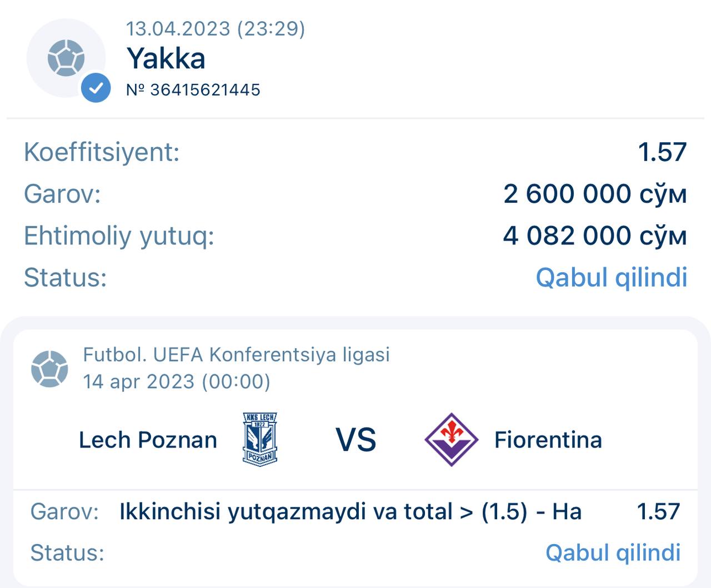The height and width of the screenshot is (588, 711).
Task: Click the blue verified checkmark badge
Action: pyautogui.click(x=96, y=88)
